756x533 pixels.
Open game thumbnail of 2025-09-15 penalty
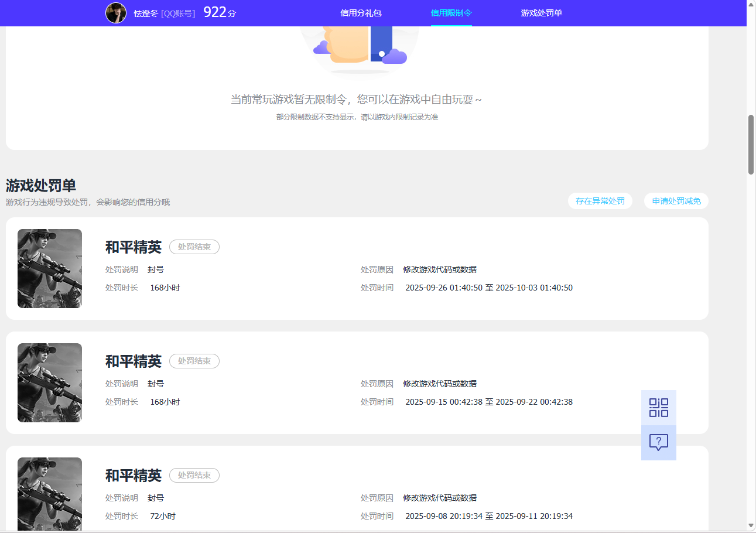click(x=50, y=382)
